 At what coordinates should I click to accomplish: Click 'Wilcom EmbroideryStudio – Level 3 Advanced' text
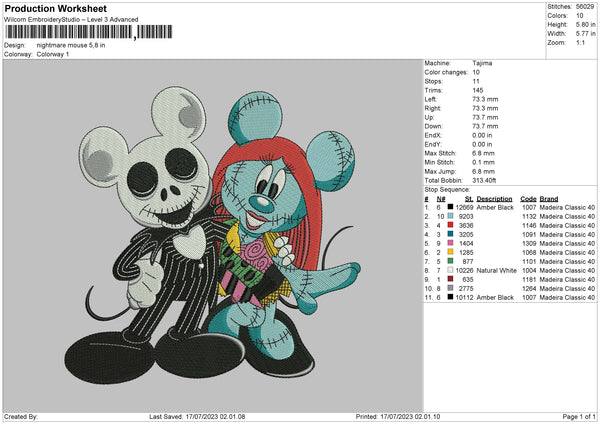[71, 20]
